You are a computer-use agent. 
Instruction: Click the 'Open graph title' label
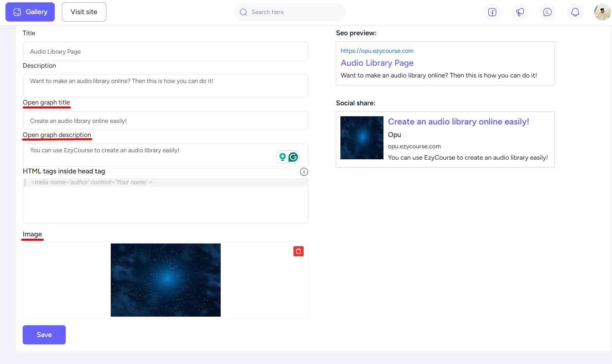[46, 103]
